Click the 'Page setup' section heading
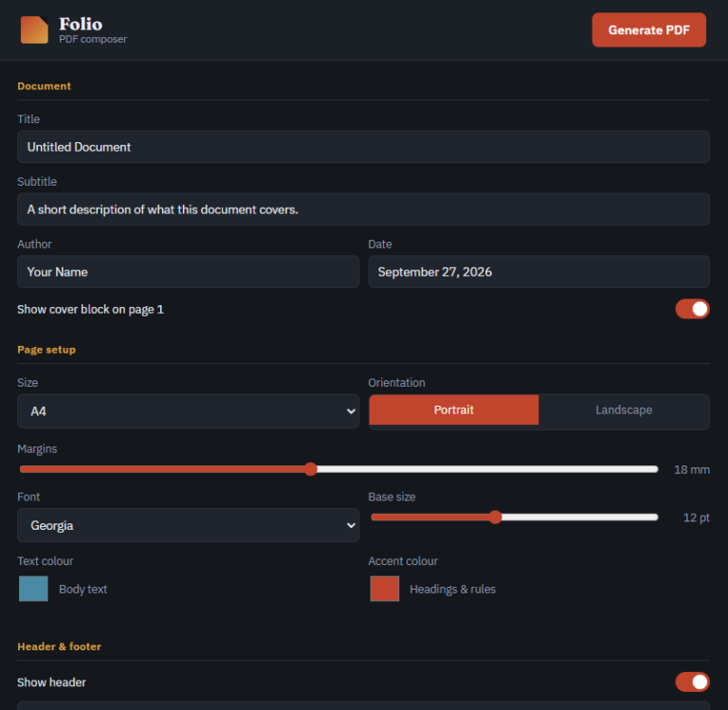The height and width of the screenshot is (710, 728). (46, 350)
